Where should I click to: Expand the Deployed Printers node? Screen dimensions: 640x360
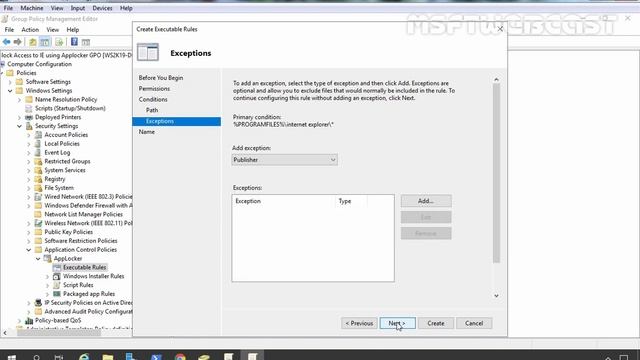click(x=20, y=117)
